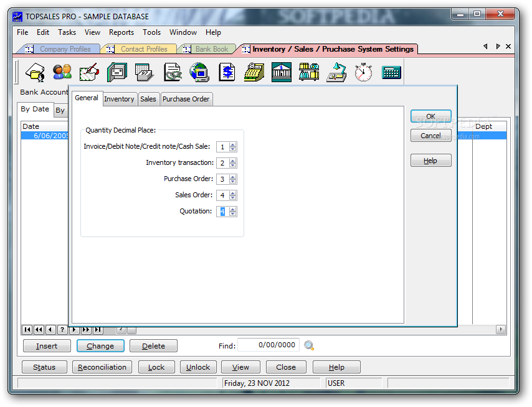Click the Find date input field
Image resolution: width=532 pixels, height=407 pixels.
click(268, 345)
